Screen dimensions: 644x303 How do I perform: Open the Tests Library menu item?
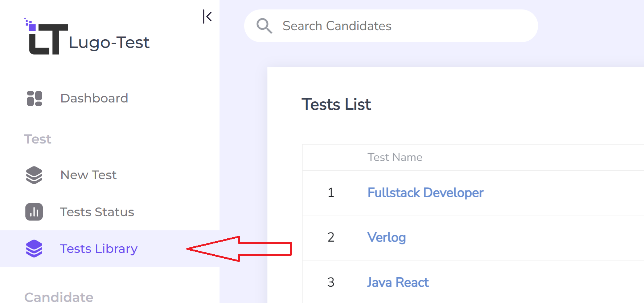click(x=99, y=249)
